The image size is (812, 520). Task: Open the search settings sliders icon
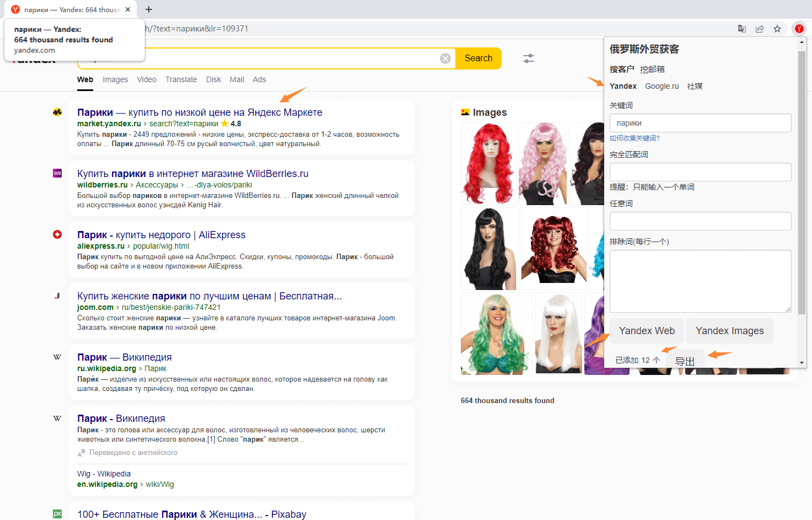click(x=529, y=58)
